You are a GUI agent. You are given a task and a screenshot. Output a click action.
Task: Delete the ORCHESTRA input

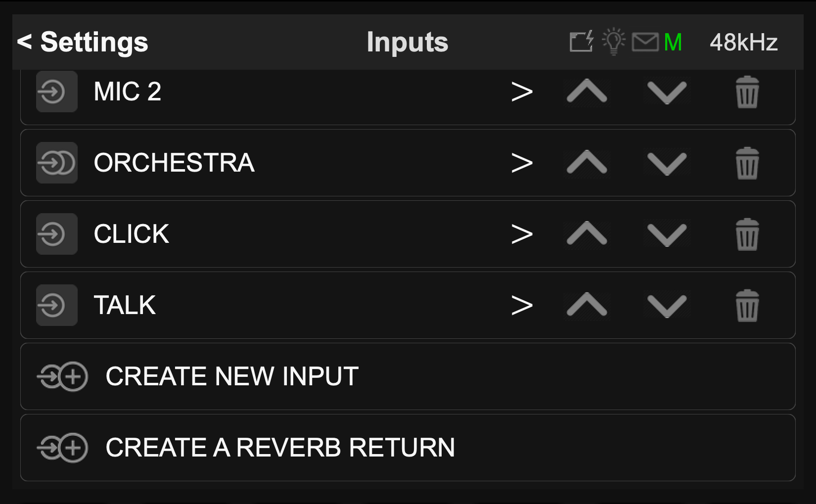pyautogui.click(x=747, y=163)
